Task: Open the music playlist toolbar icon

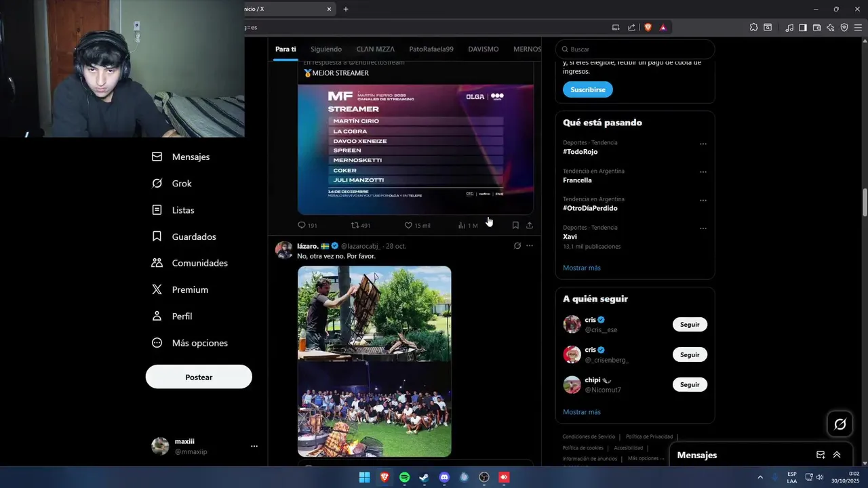Action: click(789, 28)
